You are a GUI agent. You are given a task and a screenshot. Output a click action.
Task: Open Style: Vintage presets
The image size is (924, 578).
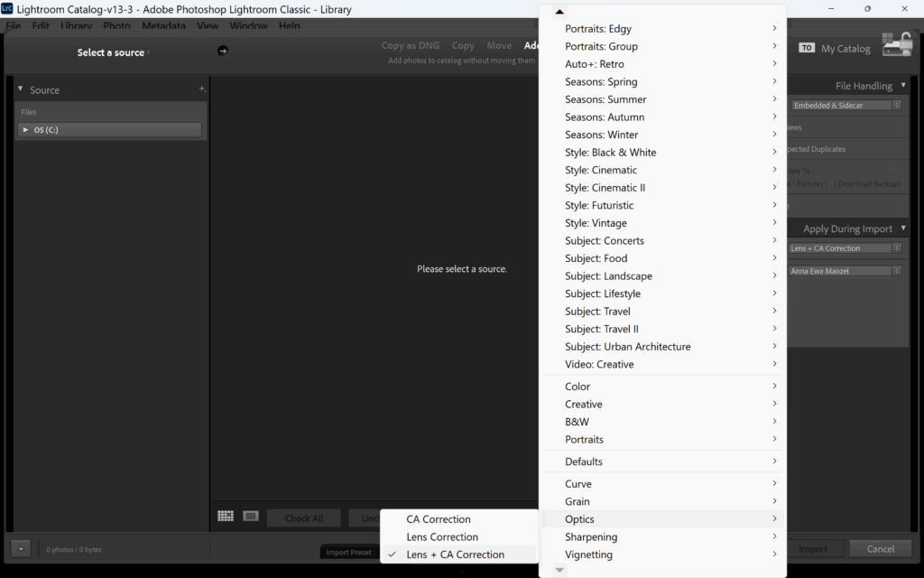point(662,222)
